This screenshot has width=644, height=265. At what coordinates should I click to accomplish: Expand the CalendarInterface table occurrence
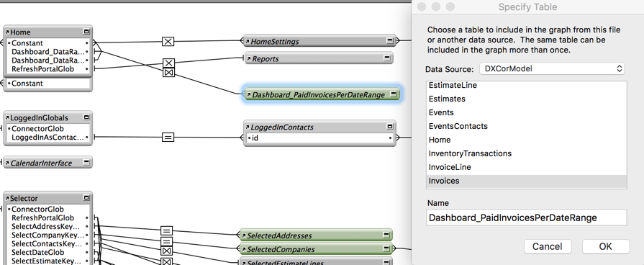(x=86, y=163)
